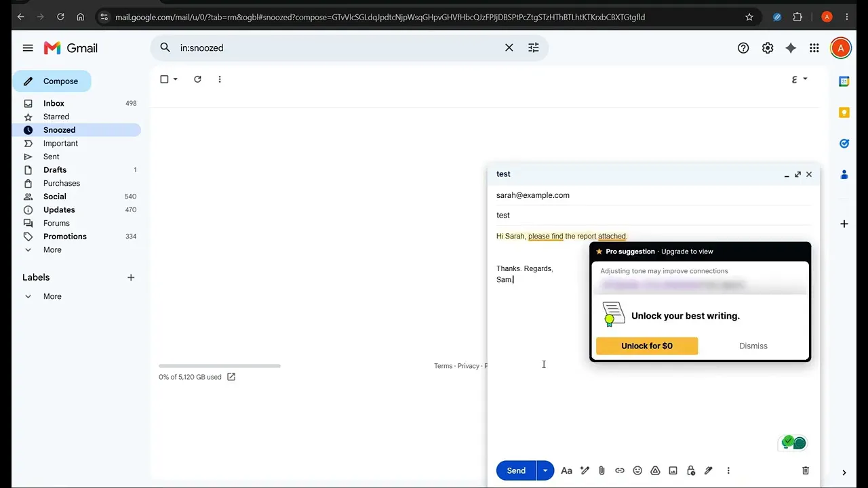Dismiss the Pro suggestion popup
868x488 pixels.
click(x=753, y=346)
